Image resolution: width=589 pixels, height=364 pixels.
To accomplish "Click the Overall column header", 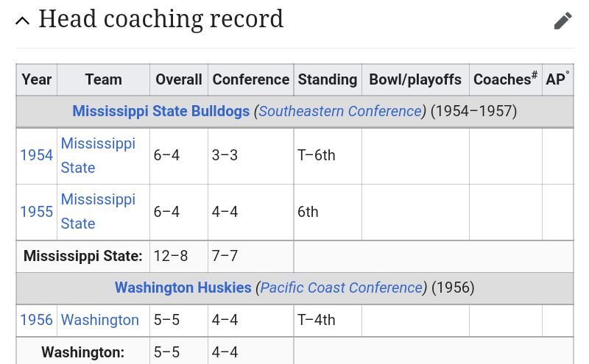I will pyautogui.click(x=178, y=79).
